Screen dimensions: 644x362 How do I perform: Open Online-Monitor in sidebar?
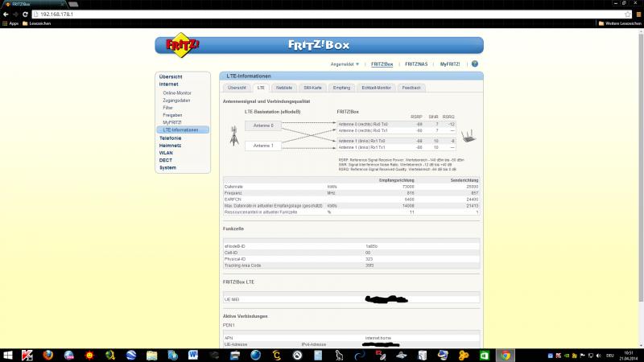click(x=176, y=93)
